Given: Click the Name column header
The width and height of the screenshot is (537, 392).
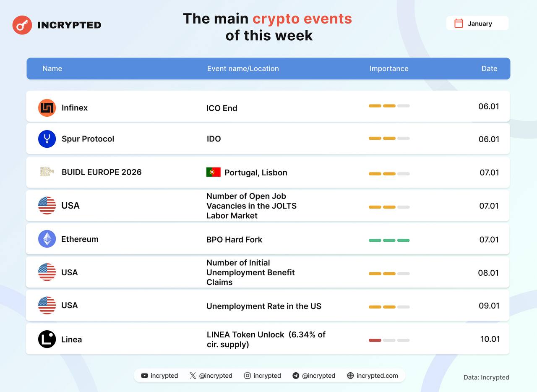Looking at the screenshot, I should coord(52,68).
